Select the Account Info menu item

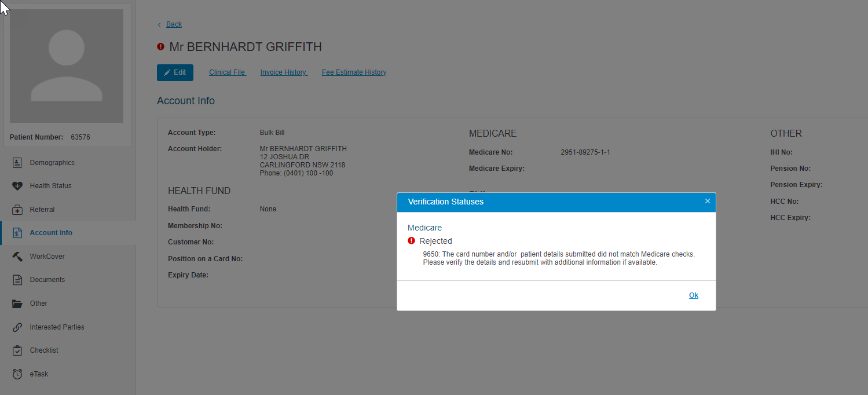click(x=51, y=233)
